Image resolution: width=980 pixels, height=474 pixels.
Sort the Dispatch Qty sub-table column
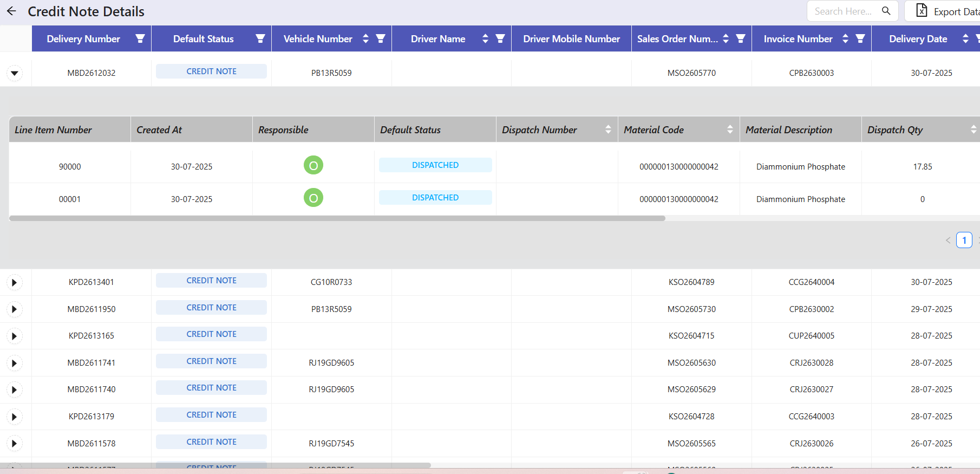[x=974, y=129]
